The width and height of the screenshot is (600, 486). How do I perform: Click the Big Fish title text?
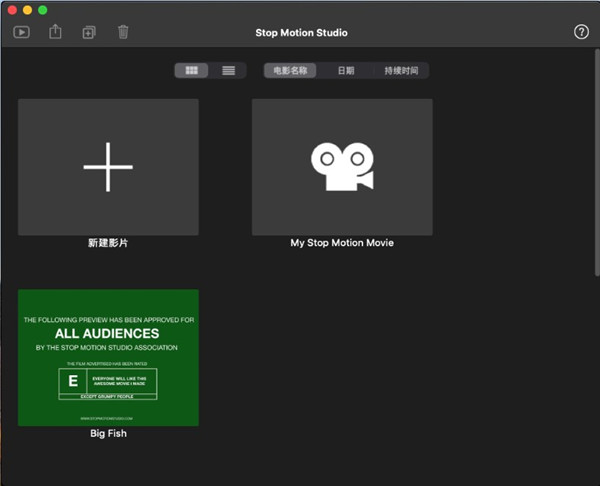[x=108, y=434]
